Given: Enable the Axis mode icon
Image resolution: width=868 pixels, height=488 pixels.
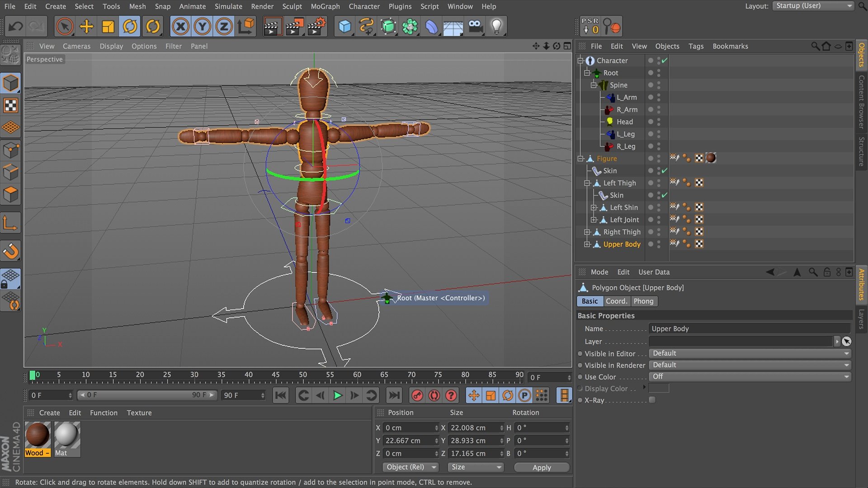Looking at the screenshot, I should pos(11,223).
